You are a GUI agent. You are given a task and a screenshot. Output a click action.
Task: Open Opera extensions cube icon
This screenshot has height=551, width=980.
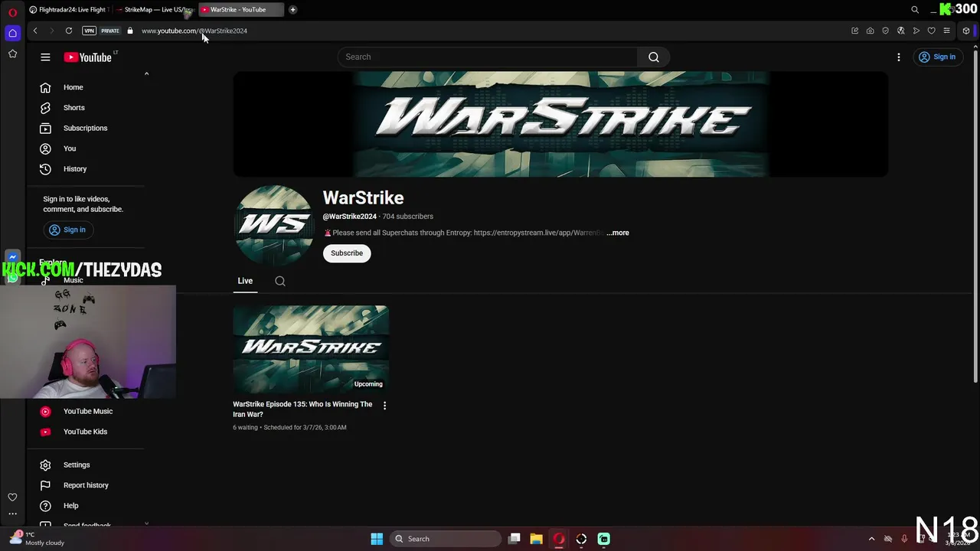[x=966, y=31]
